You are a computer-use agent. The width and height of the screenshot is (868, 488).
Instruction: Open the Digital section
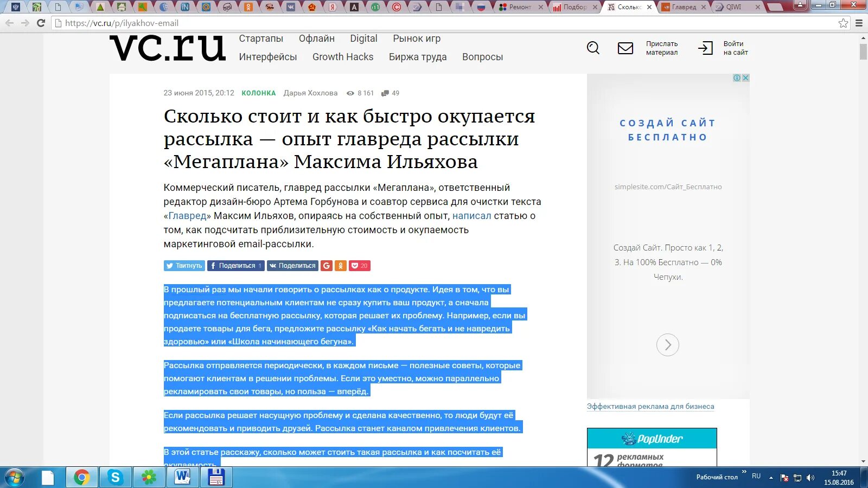point(363,38)
